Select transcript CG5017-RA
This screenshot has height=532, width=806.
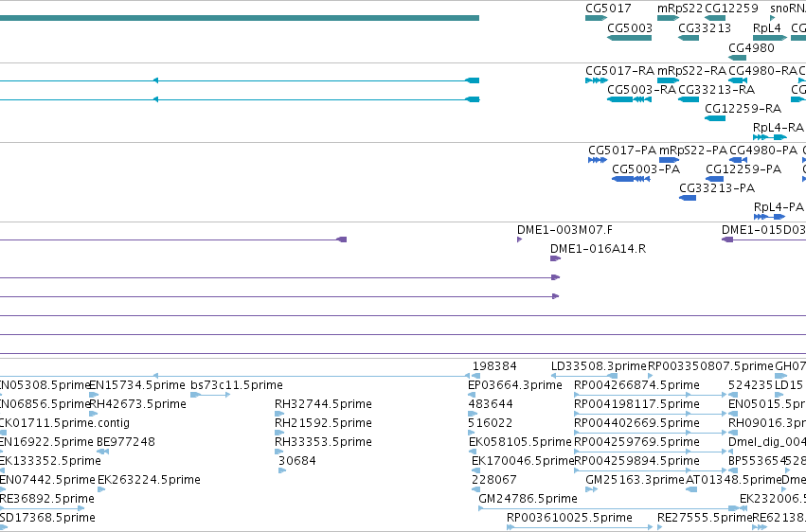coord(619,71)
